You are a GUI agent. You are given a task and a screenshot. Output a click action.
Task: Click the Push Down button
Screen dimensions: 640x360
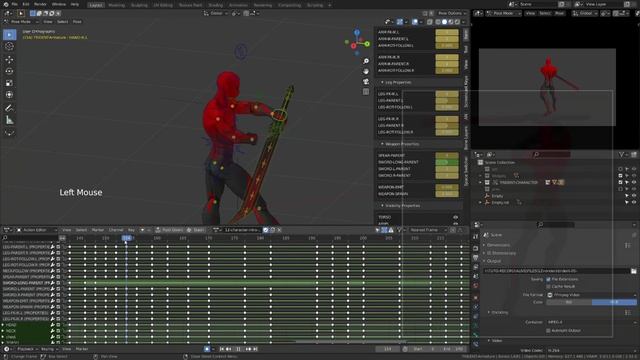point(169,230)
